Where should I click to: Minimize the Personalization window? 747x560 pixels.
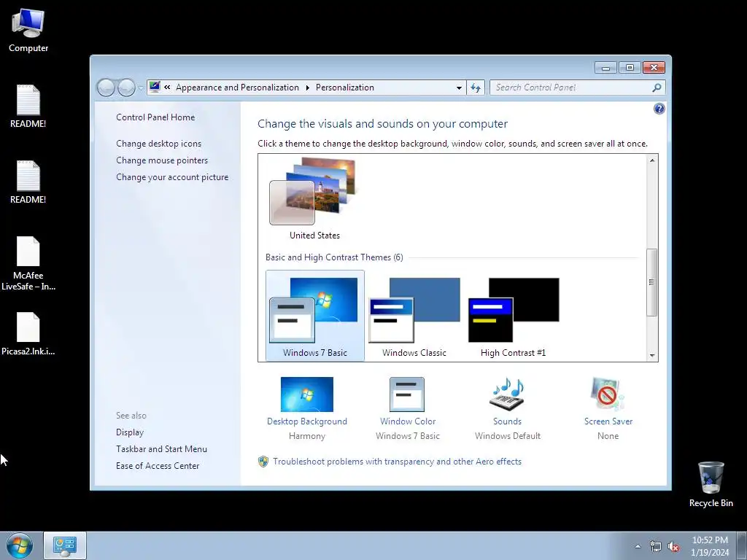[605, 68]
